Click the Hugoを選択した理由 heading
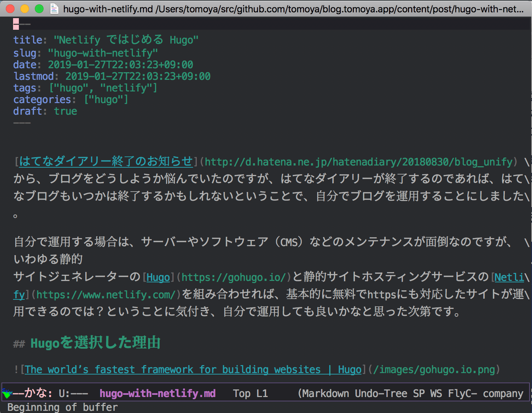This screenshot has width=532, height=413. coord(95,343)
